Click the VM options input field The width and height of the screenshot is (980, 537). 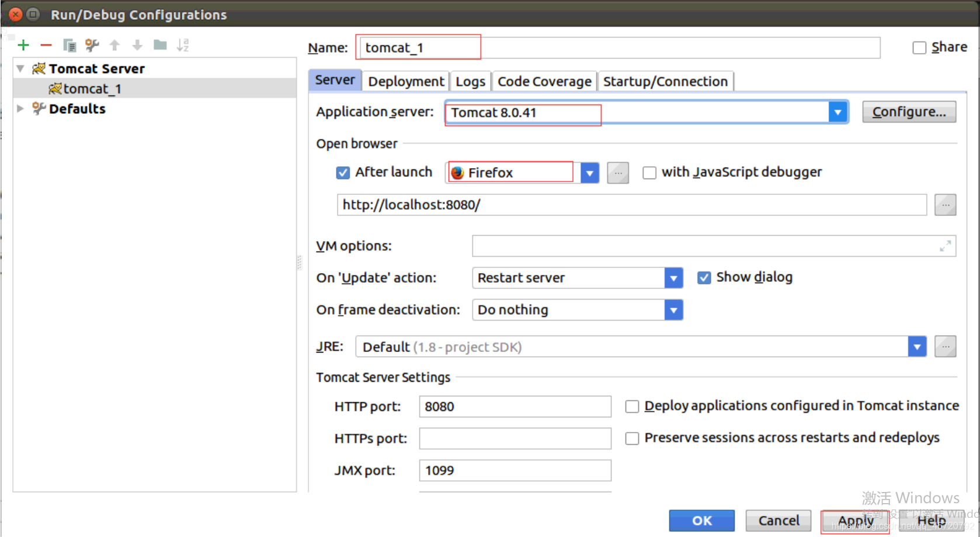point(714,246)
